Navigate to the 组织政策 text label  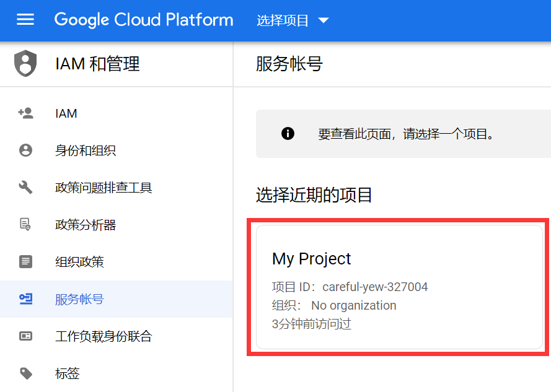tap(79, 262)
